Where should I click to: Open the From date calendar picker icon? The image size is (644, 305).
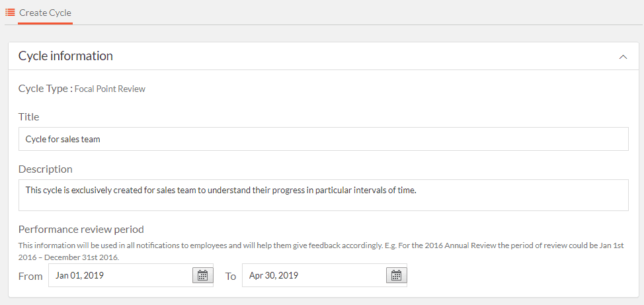click(202, 275)
